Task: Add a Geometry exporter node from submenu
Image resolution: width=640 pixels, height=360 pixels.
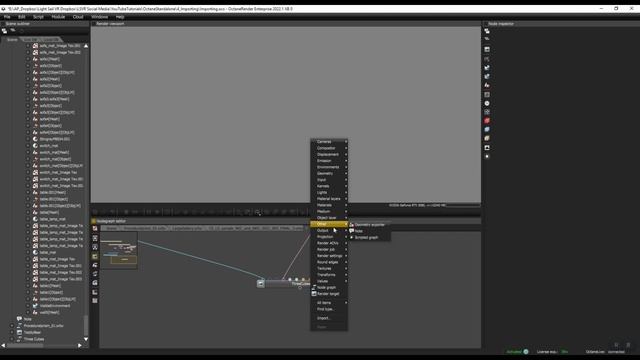Action: tap(369, 225)
